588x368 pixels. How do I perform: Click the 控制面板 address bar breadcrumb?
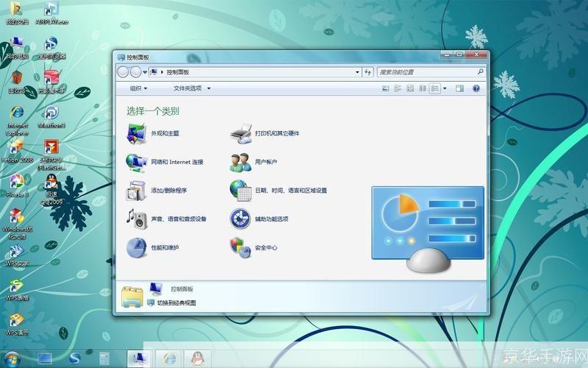178,72
